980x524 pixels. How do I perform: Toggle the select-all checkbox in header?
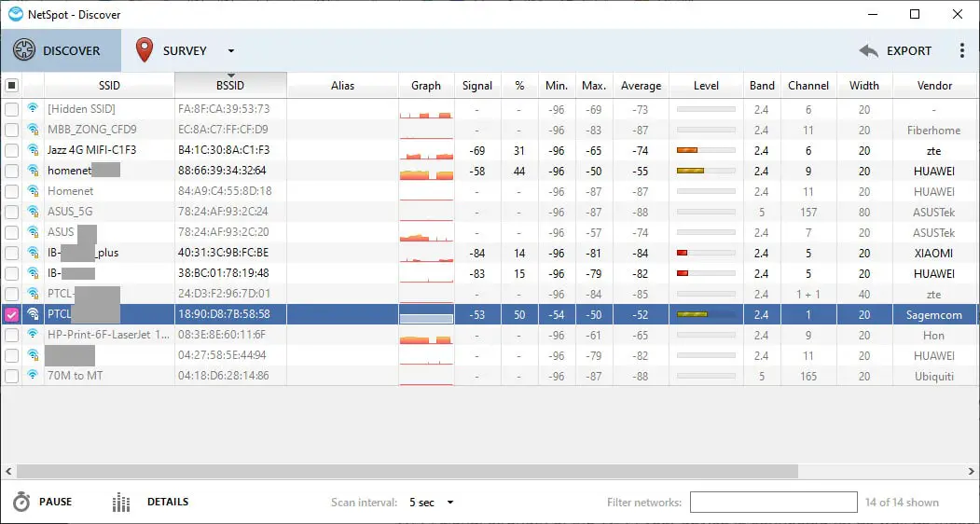coord(12,85)
